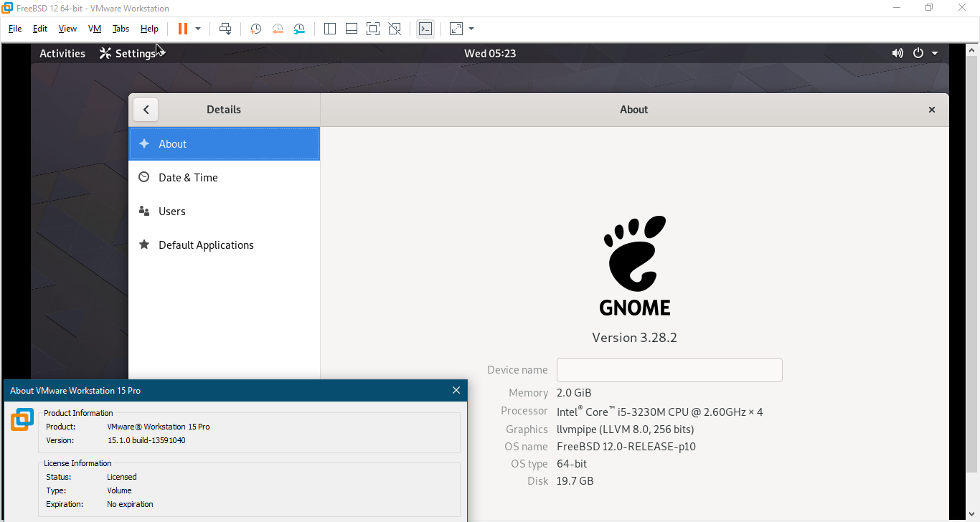Viewport: 980px width, 522px height.
Task: Click the Disk value 19.7 GB
Action: 575,480
